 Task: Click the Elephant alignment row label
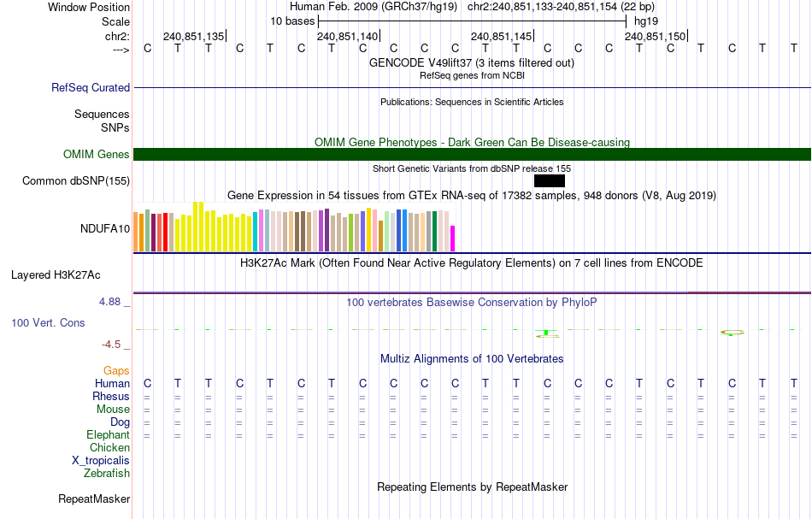[x=109, y=434]
